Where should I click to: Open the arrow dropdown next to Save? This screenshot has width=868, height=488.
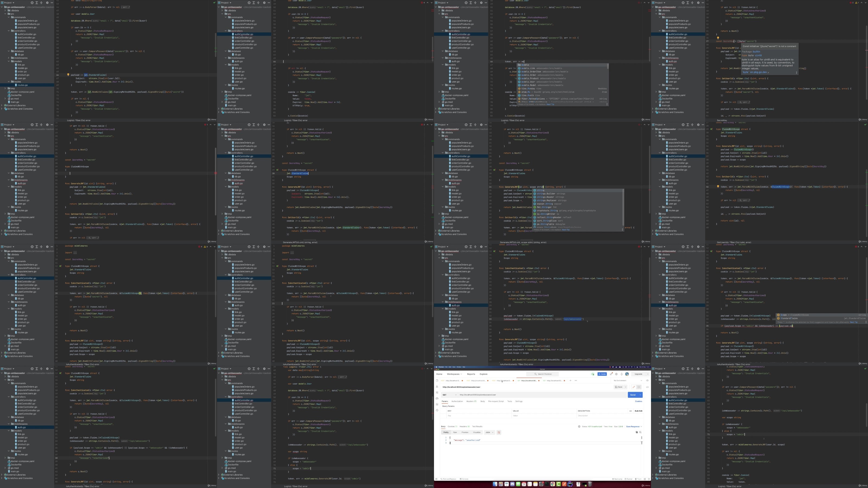(x=626, y=387)
